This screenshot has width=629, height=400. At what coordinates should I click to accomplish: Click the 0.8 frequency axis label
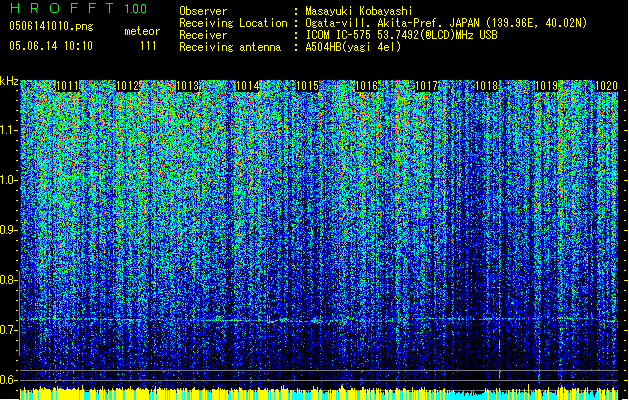9,280
